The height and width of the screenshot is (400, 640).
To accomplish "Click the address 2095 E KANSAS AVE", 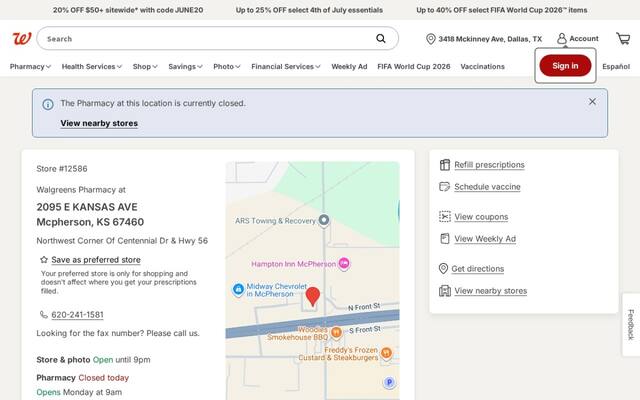I will (x=87, y=207).
